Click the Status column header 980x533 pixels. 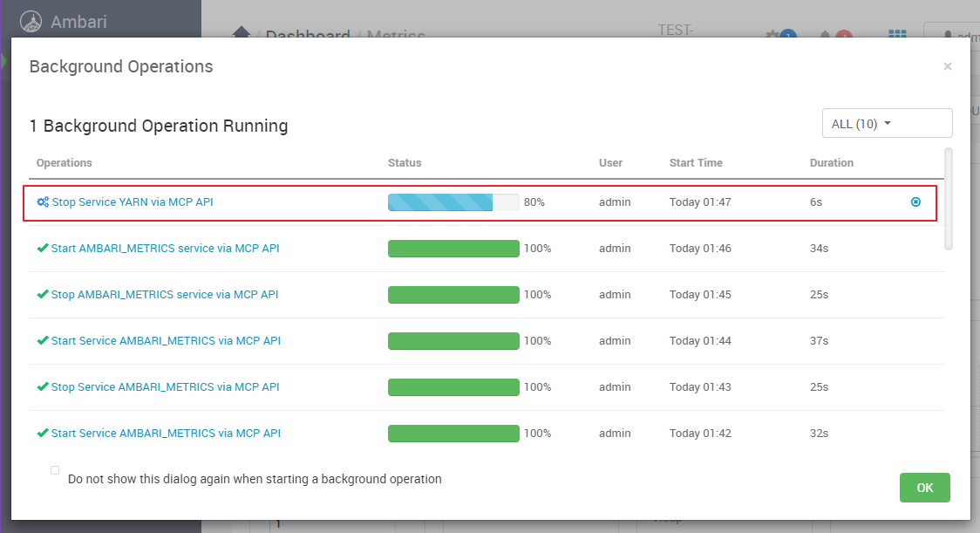tap(405, 162)
